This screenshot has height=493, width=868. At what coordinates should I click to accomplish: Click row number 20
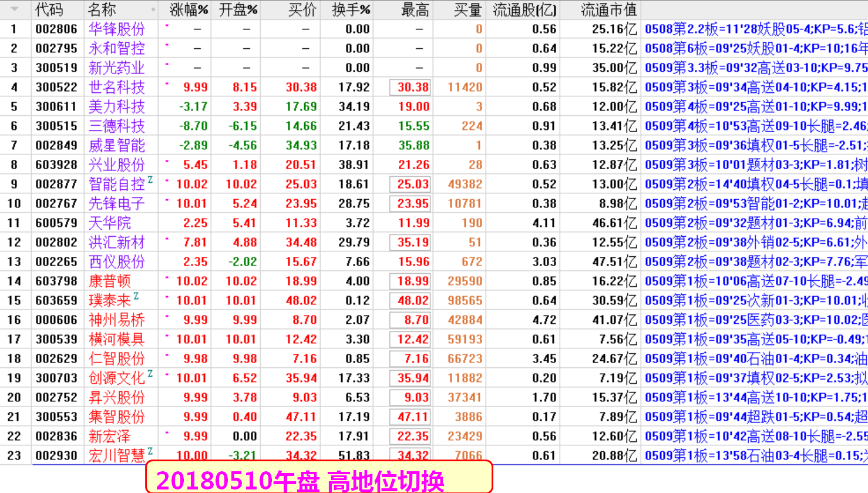14,397
